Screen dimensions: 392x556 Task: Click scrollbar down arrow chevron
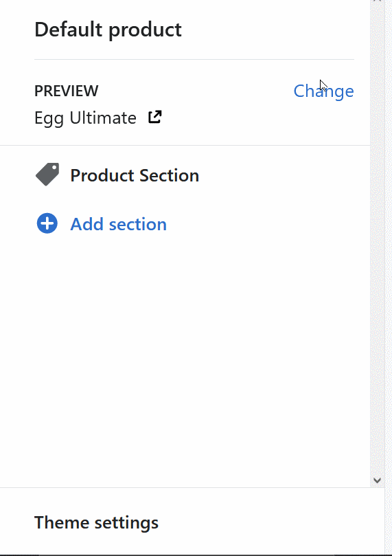pos(377,480)
